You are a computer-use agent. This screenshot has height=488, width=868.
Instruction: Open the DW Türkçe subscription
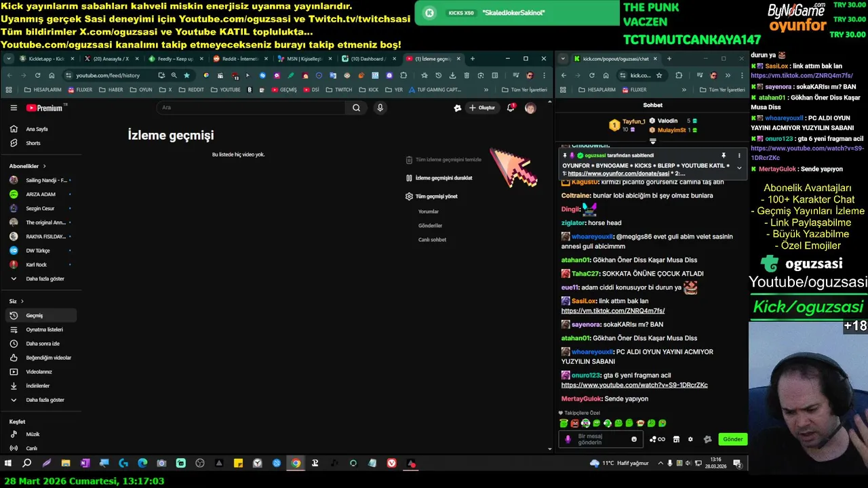click(x=41, y=251)
